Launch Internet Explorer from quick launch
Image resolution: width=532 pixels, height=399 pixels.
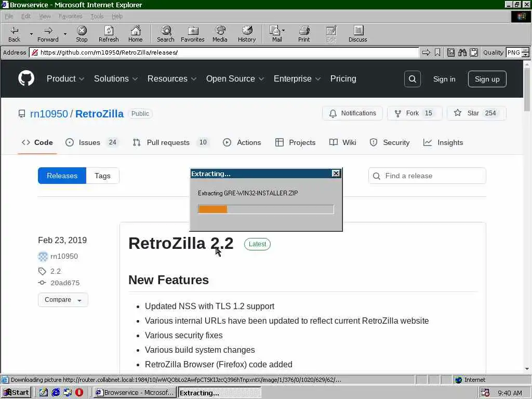(x=56, y=392)
